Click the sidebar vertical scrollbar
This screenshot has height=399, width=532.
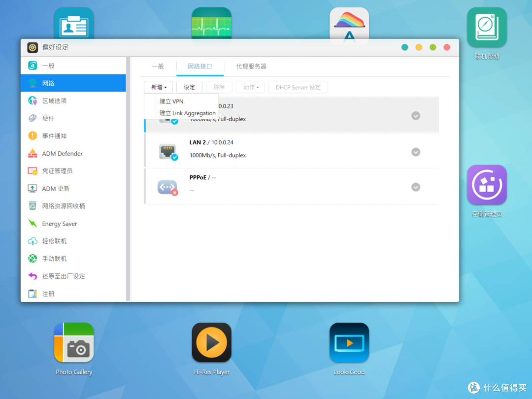point(128,179)
